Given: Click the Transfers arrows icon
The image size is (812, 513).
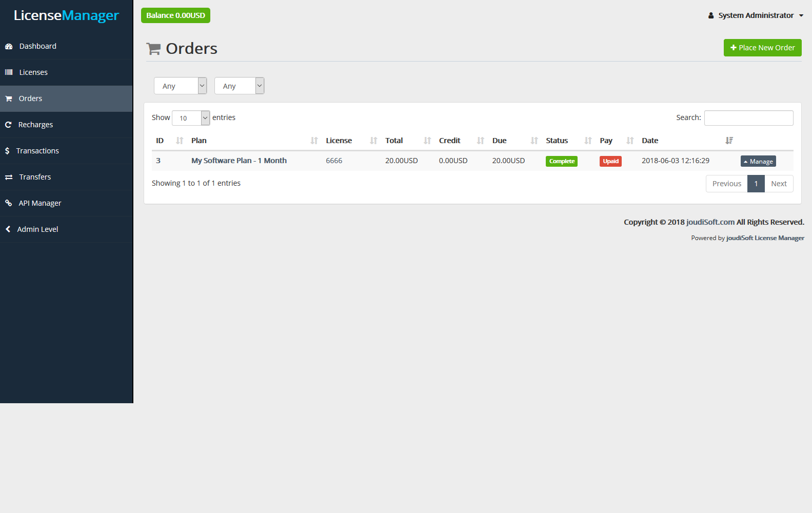Looking at the screenshot, I should pyautogui.click(x=9, y=177).
